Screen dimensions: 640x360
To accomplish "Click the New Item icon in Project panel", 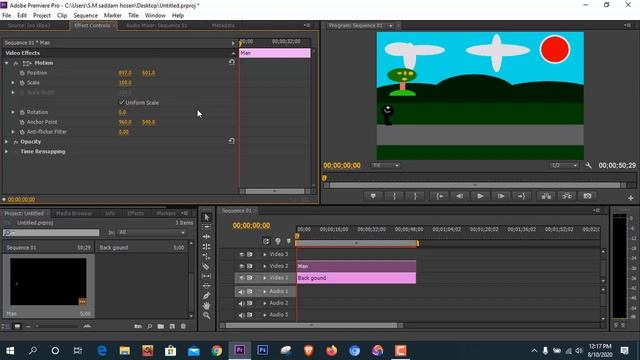I will pyautogui.click(x=172, y=326).
